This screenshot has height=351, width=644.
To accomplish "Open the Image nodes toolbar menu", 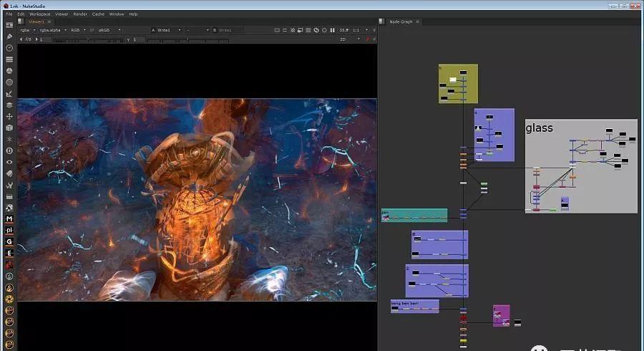I will pos(9,25).
